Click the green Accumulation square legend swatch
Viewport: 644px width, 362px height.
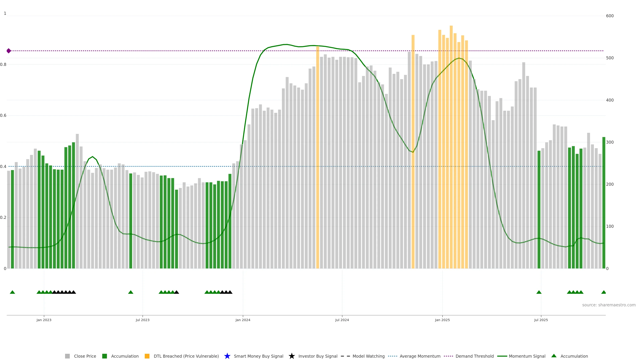tap(104, 356)
